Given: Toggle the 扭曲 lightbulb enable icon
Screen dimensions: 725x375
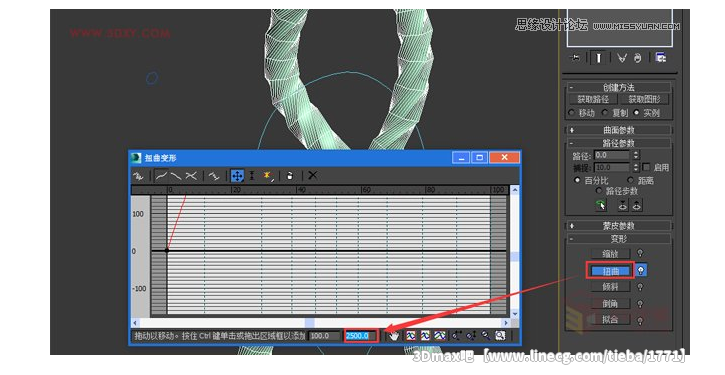Looking at the screenshot, I should pyautogui.click(x=641, y=270).
